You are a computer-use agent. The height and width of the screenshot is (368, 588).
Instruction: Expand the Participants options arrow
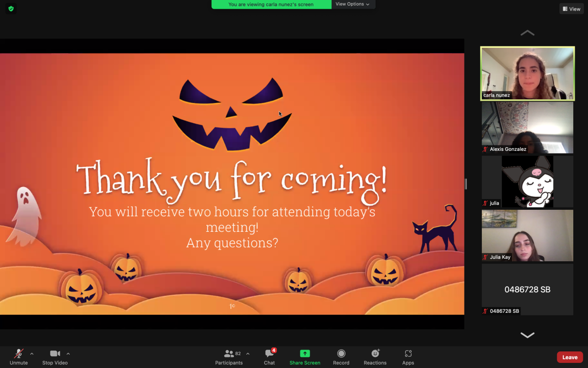(x=248, y=354)
